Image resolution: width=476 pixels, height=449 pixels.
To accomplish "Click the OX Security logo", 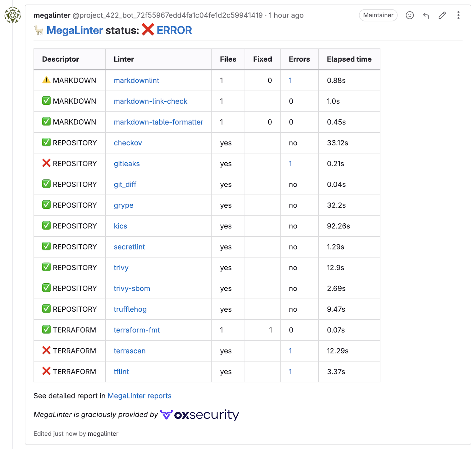I will click(200, 415).
